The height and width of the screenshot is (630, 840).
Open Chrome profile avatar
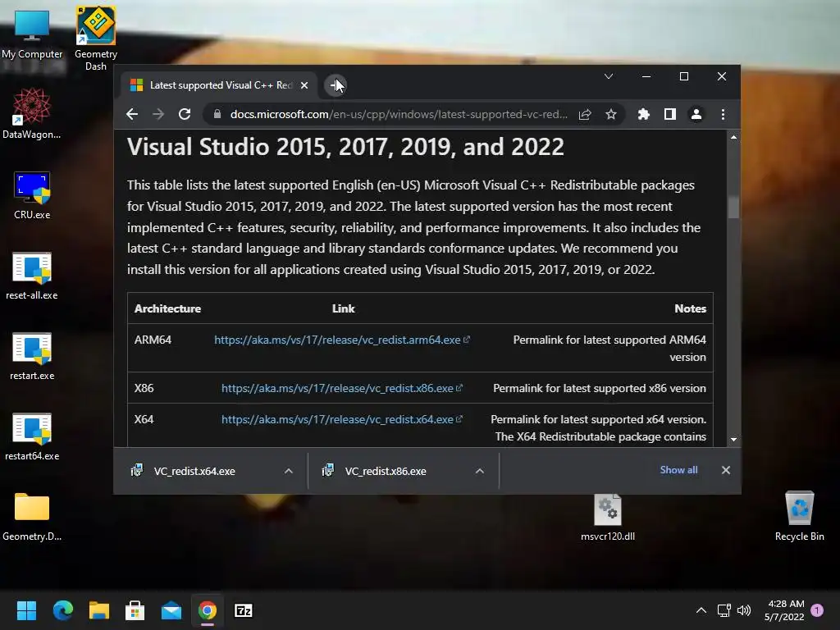(696, 114)
